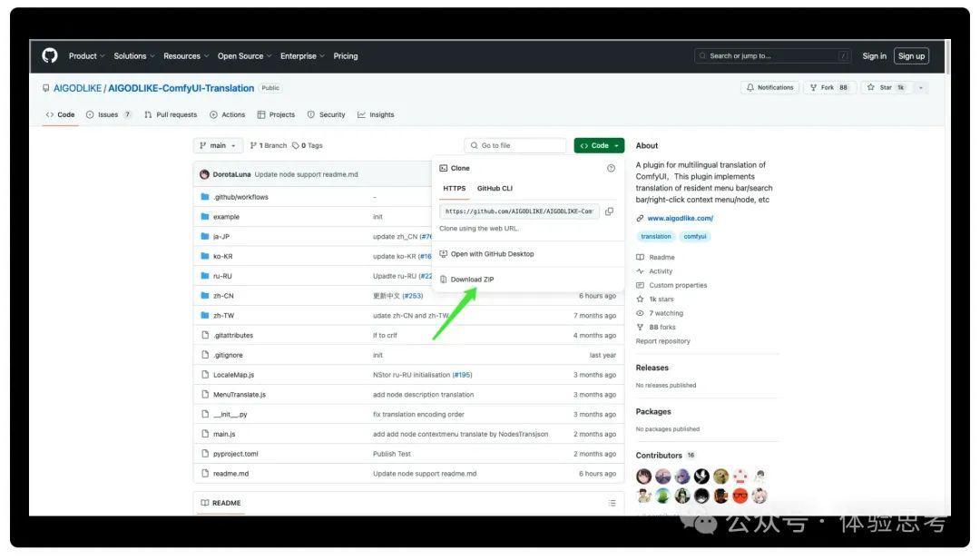The image size is (980, 560).
Task: Select the HTTPS clone tab
Action: click(x=455, y=188)
